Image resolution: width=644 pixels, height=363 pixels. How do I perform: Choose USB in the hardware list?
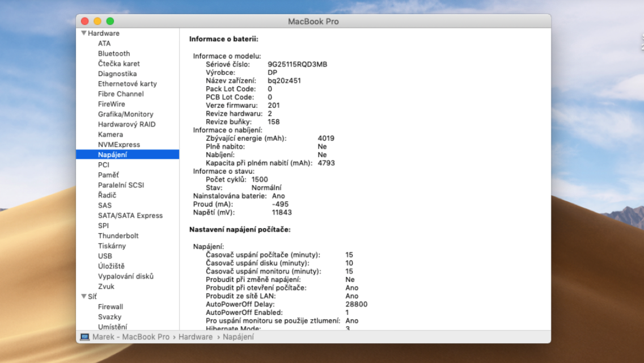coord(105,256)
